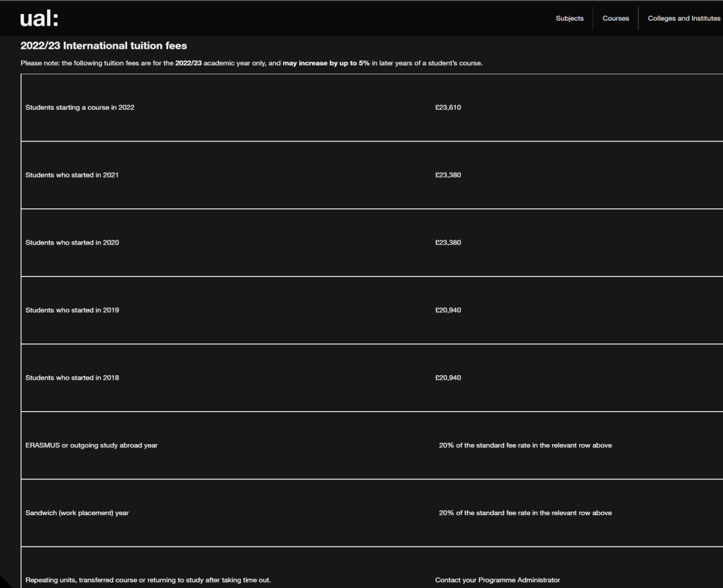Screen dimensions: 723x588
Task: Click 'Students who started in 2020' cell
Action: point(72,242)
